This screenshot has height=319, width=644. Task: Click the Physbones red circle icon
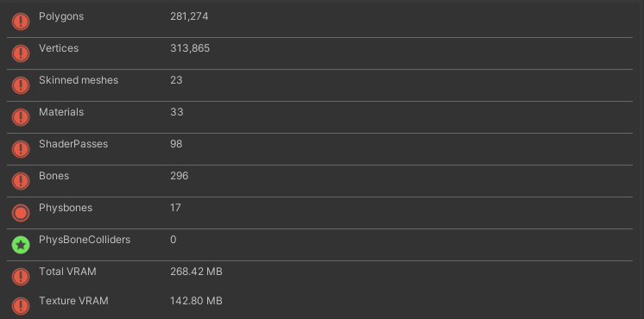click(21, 213)
